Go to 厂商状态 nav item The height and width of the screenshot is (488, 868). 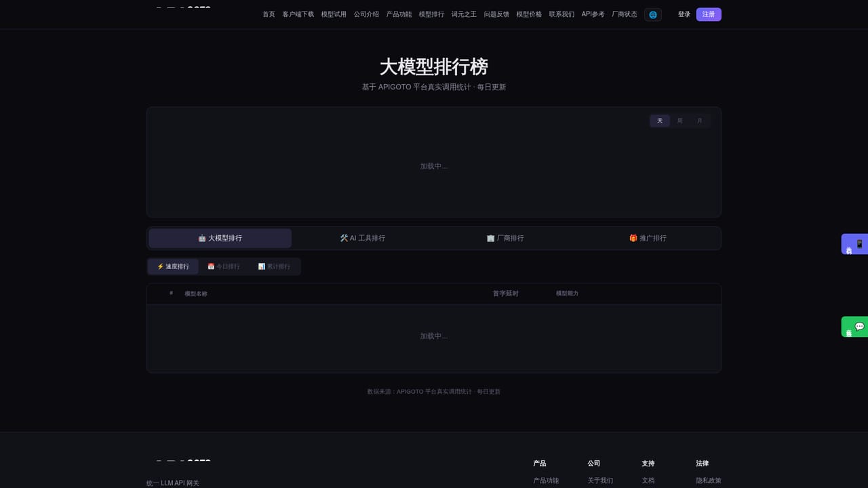[x=625, y=14]
